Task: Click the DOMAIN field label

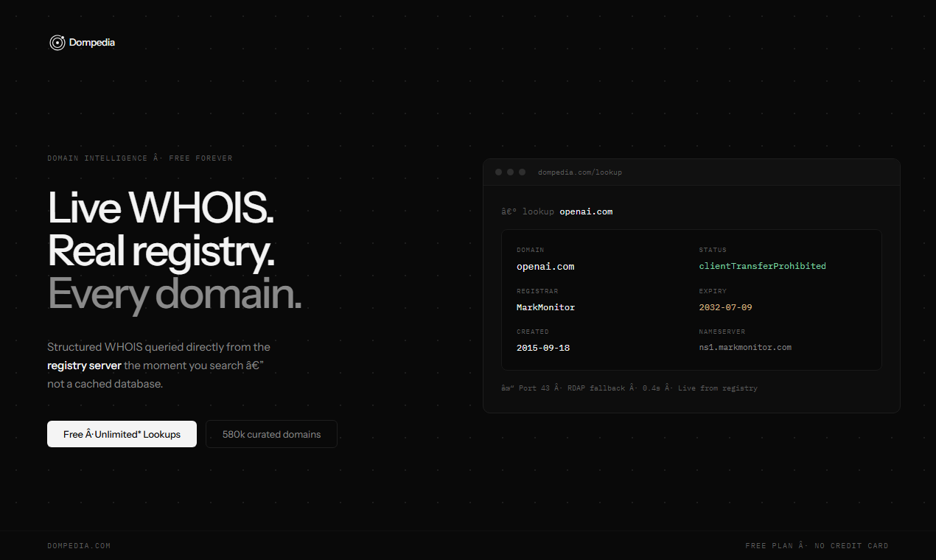Action: (531, 251)
